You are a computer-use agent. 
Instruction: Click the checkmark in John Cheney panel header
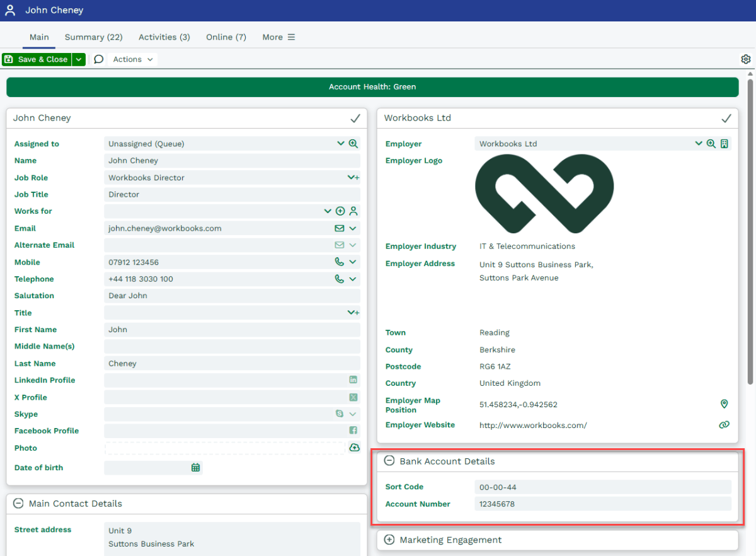355,118
